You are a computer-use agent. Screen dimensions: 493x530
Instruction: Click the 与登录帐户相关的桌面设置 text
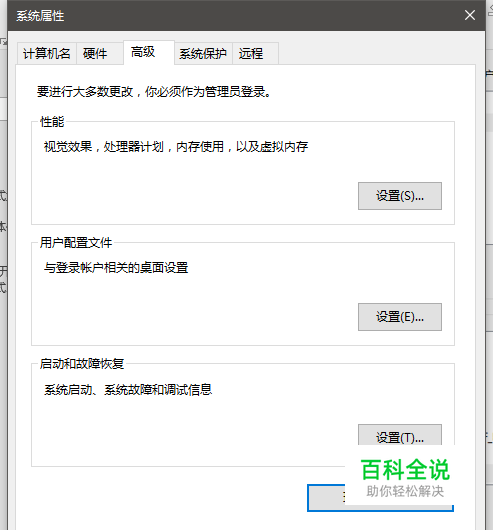pos(116,268)
